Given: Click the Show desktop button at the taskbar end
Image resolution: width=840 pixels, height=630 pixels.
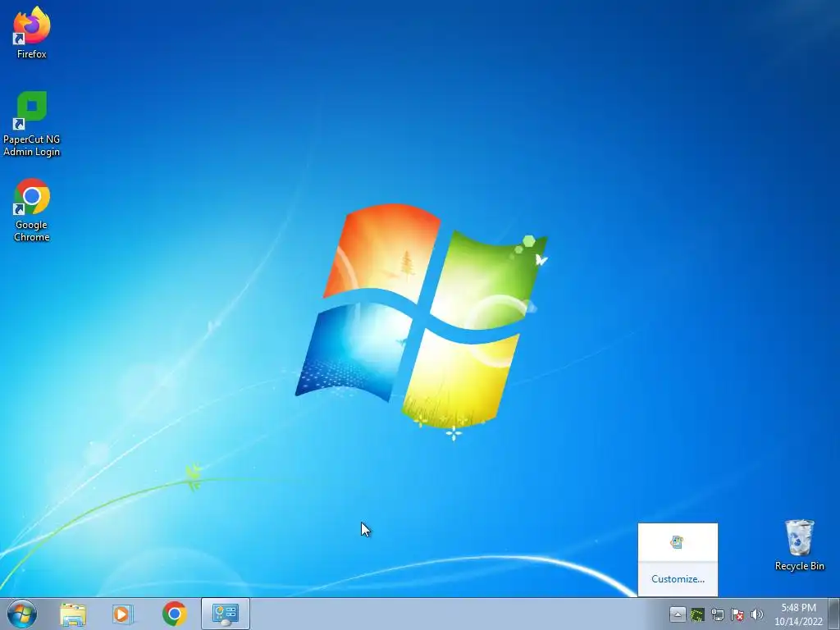Looking at the screenshot, I should [x=834, y=614].
